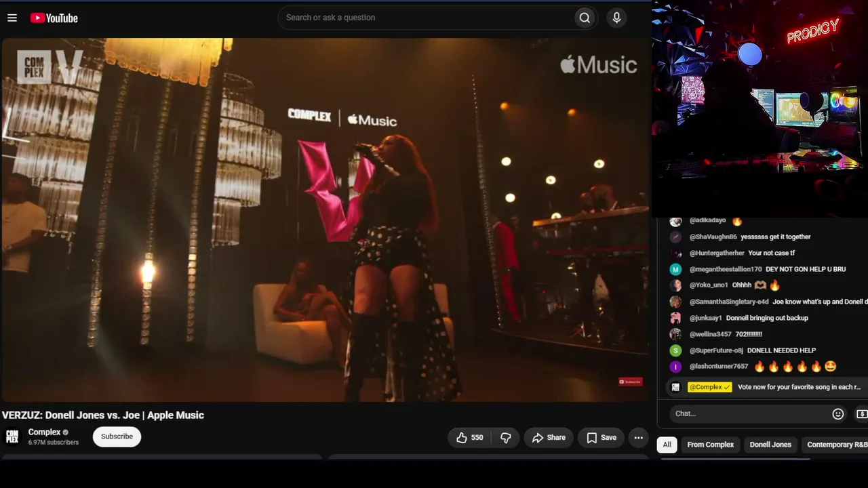
Task: Click the magnifying glass search button
Action: (x=585, y=18)
